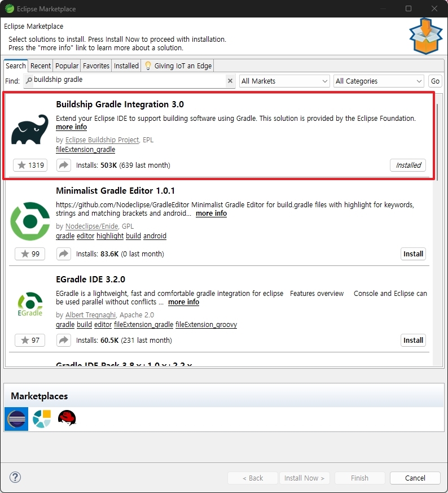Click Installs: 503K text for Buildship
Viewport: 448px width, 493px height.
point(123,165)
